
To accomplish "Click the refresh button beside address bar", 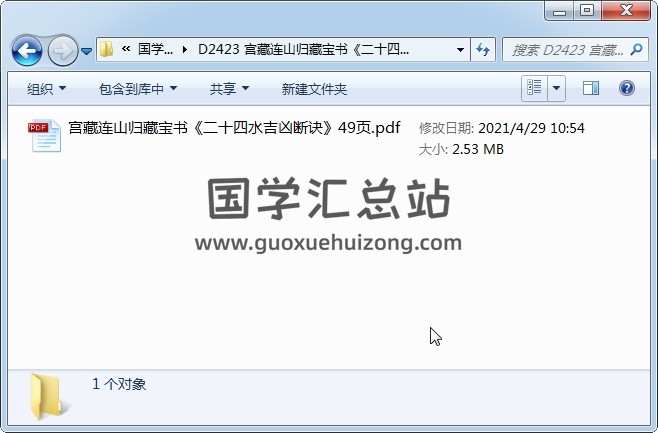I will 483,50.
